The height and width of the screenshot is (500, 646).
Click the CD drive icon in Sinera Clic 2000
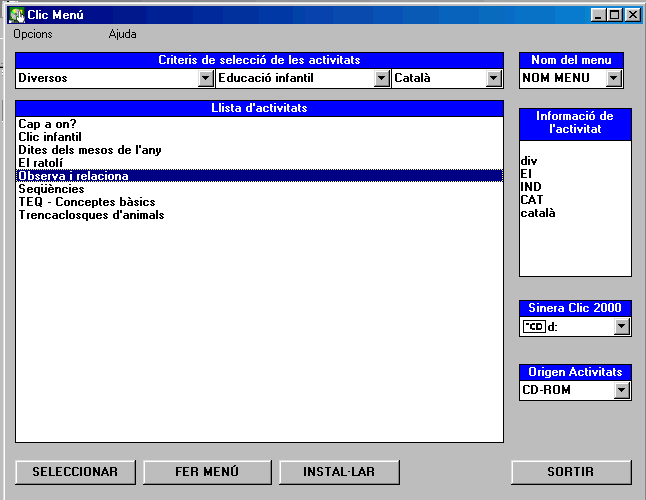(x=532, y=326)
